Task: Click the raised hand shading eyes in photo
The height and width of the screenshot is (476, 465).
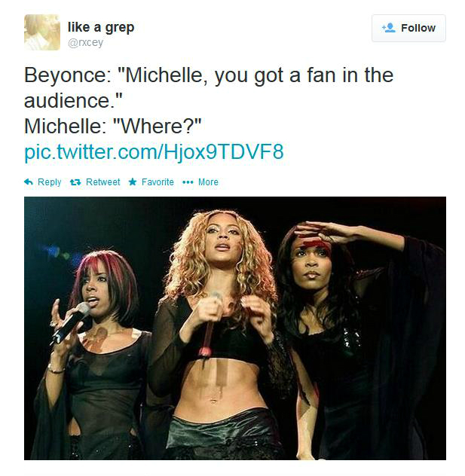Action: click(x=326, y=232)
